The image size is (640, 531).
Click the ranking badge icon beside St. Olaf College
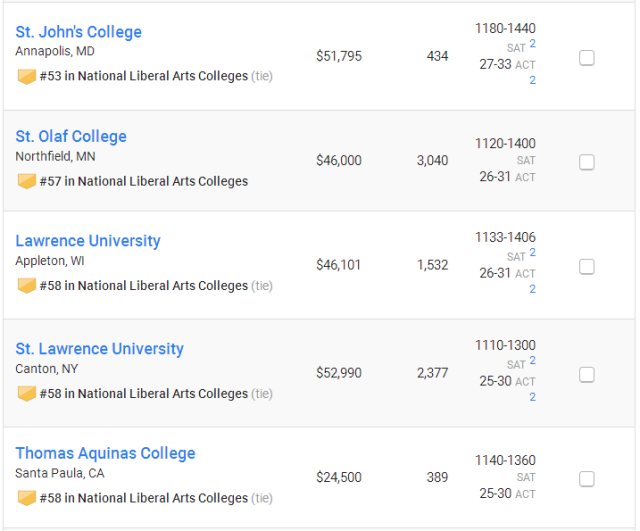click(x=27, y=181)
